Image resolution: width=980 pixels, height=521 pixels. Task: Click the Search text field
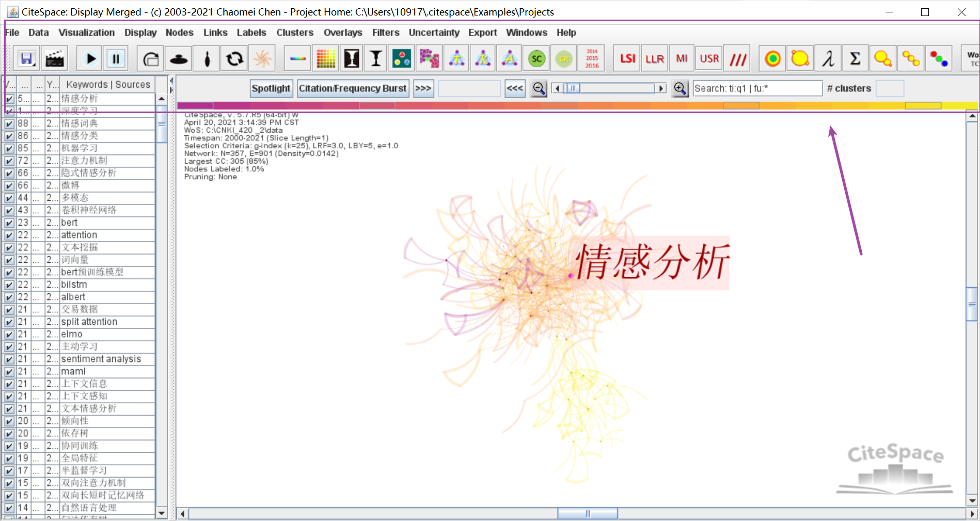(757, 88)
